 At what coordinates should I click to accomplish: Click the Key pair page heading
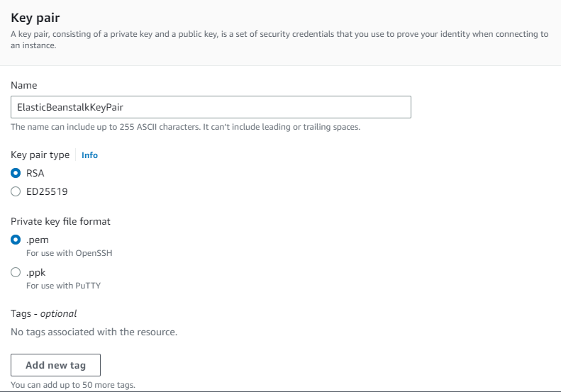35,18
